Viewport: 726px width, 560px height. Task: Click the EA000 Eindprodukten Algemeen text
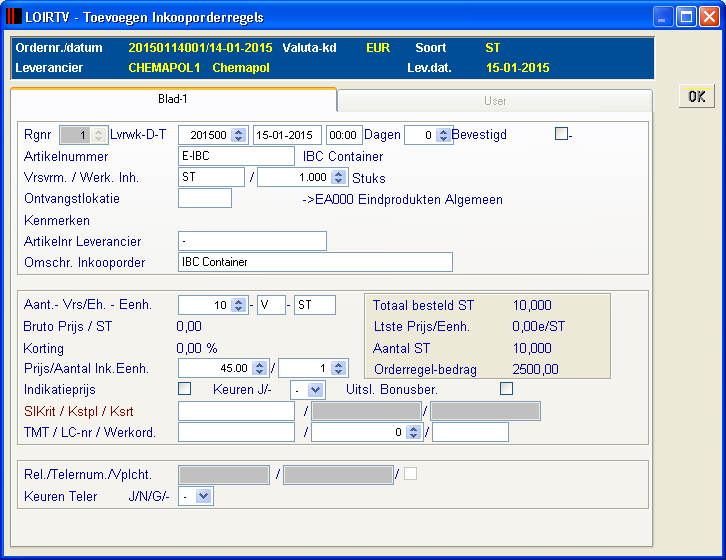(x=402, y=200)
